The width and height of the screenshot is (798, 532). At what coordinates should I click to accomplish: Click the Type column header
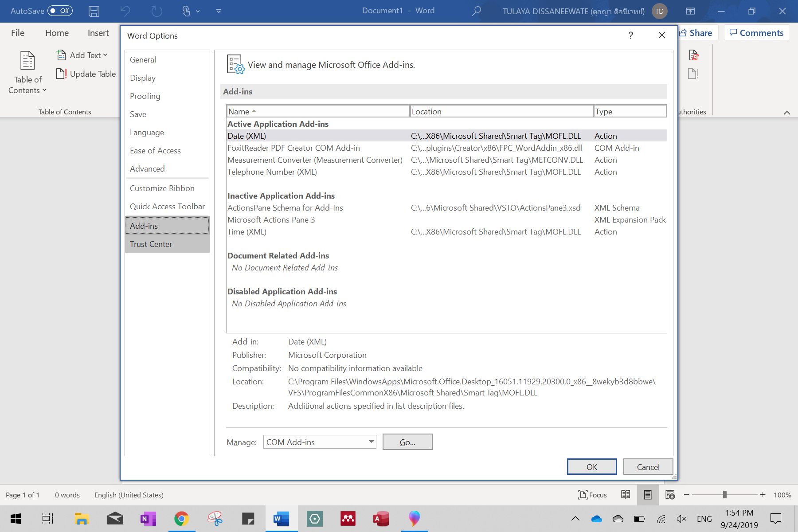pos(630,111)
